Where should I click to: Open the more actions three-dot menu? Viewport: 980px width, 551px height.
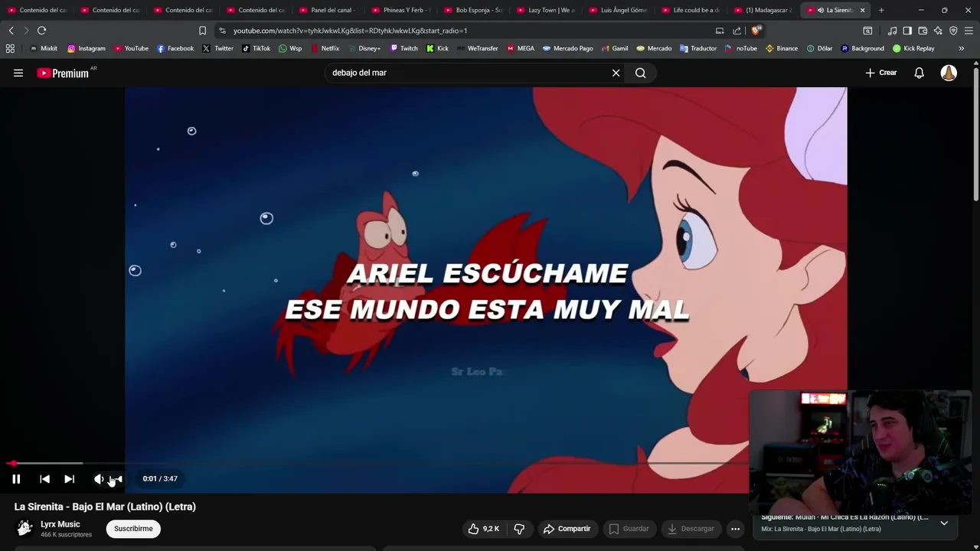(x=735, y=529)
